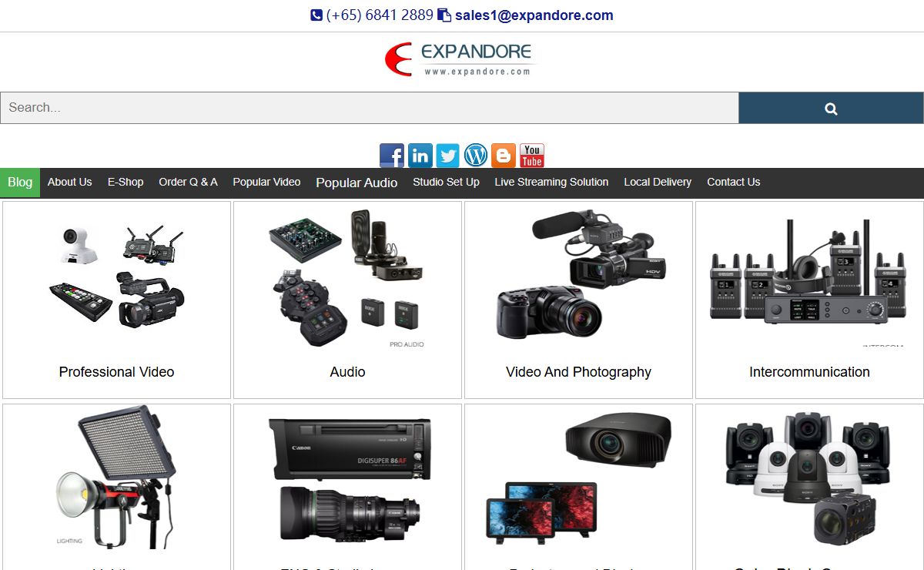The height and width of the screenshot is (570, 924).
Task: Click the Pro Audio mixers and mics image
Action: [347, 277]
